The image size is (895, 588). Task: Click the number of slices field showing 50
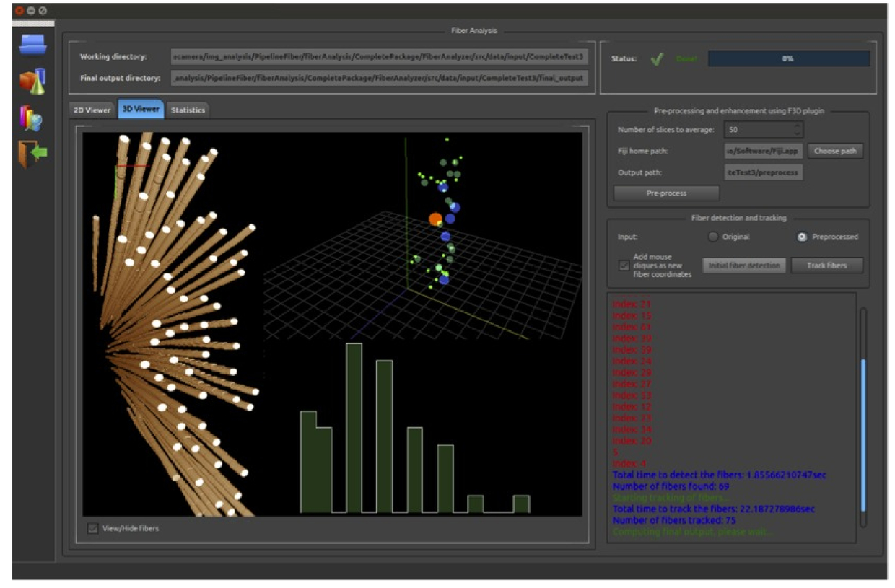click(758, 130)
